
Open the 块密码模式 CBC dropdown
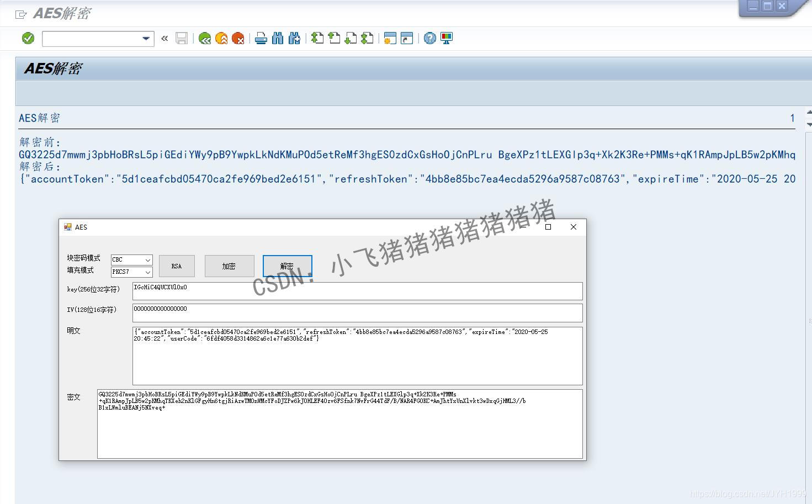point(148,259)
